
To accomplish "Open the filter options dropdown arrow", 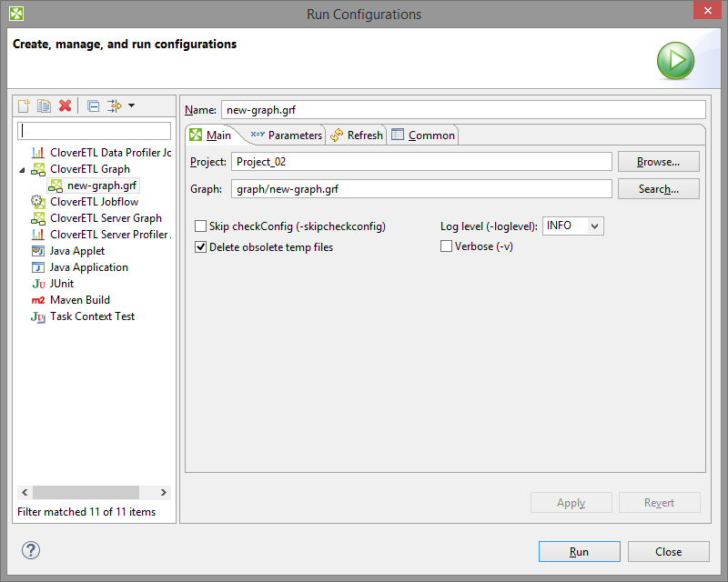I will pos(132,105).
